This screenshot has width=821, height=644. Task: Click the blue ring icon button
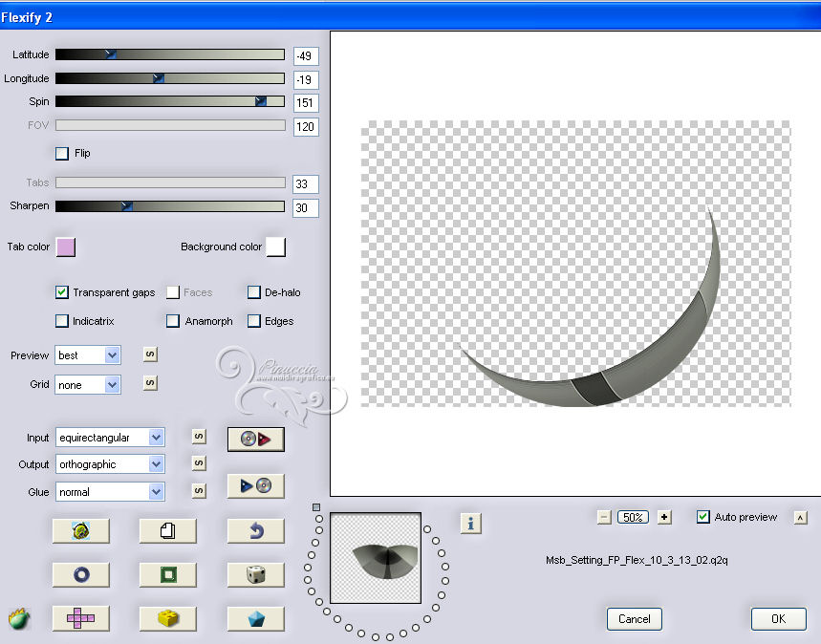(80, 575)
